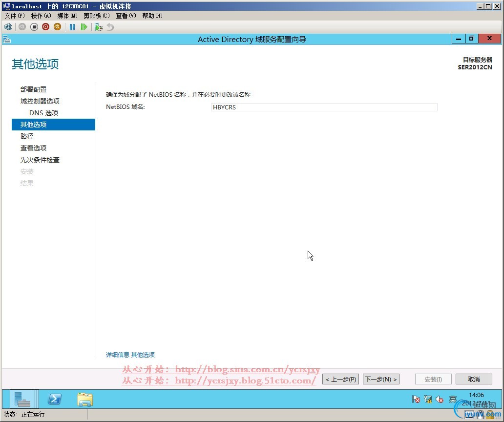The width and height of the screenshot is (504, 422).
Task: Click the 取消 cancel button
Action: click(474, 379)
